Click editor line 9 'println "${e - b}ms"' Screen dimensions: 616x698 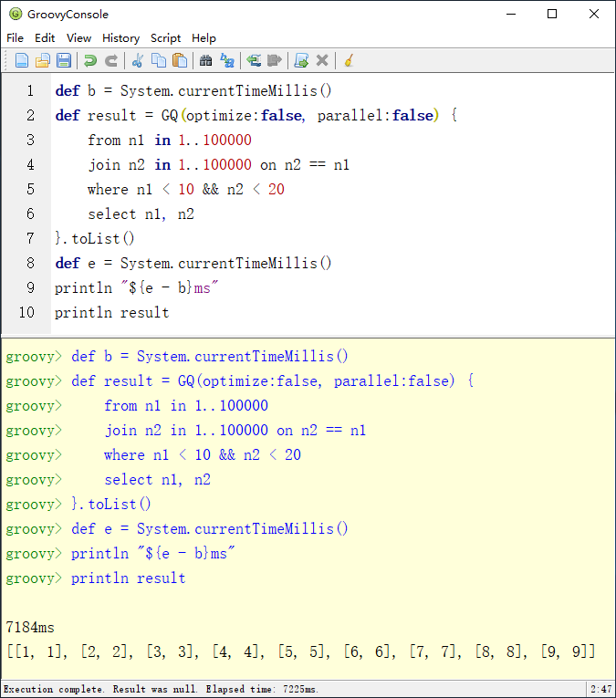[137, 288]
